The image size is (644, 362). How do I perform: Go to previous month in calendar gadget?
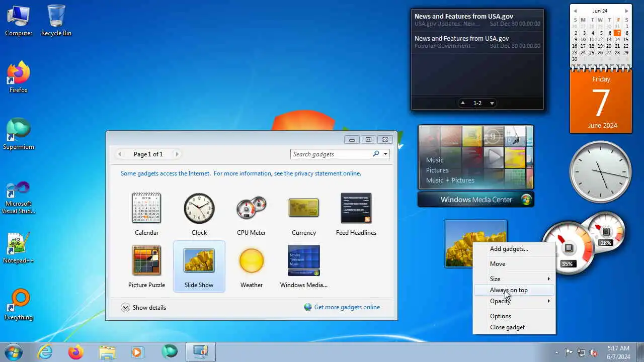pyautogui.click(x=575, y=11)
